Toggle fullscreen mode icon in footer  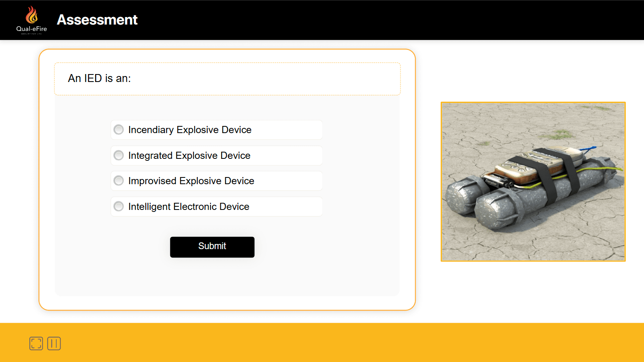click(x=36, y=343)
